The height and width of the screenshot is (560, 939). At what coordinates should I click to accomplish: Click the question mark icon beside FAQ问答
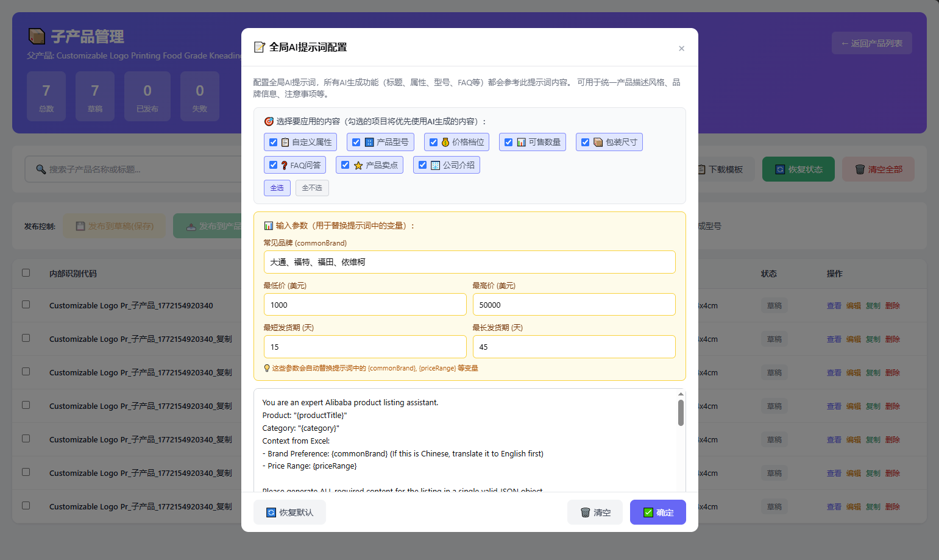(x=284, y=165)
